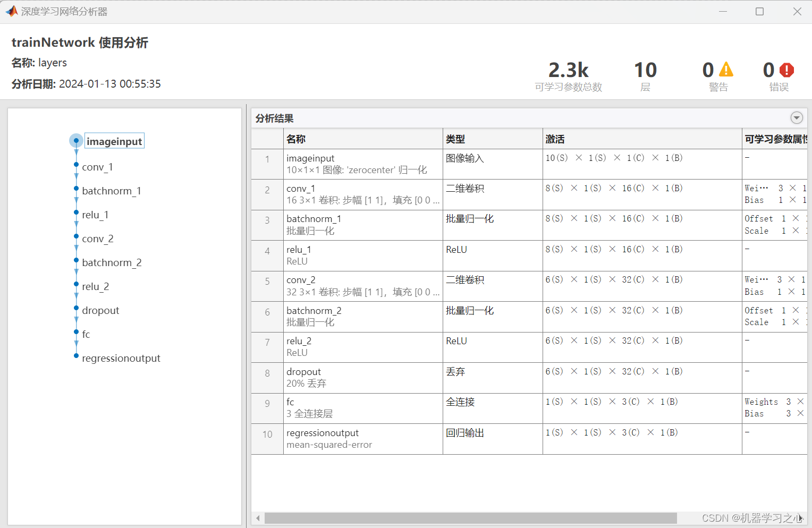
Task: Click the 10 层 layer count
Action: click(x=645, y=77)
